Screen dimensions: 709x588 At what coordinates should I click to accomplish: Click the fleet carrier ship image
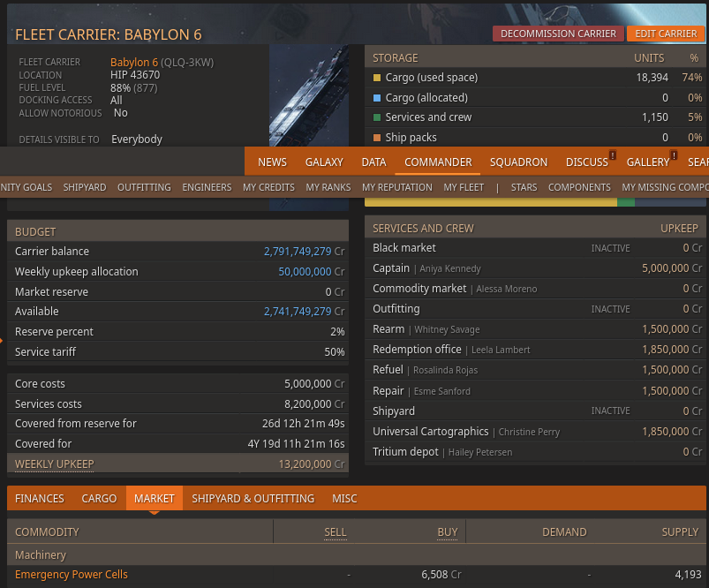(309, 95)
